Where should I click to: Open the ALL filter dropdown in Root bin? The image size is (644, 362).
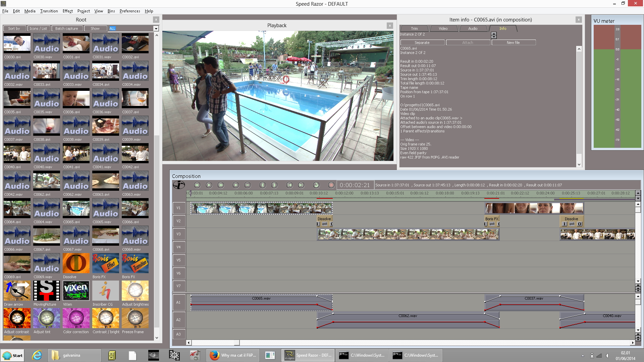(156, 28)
